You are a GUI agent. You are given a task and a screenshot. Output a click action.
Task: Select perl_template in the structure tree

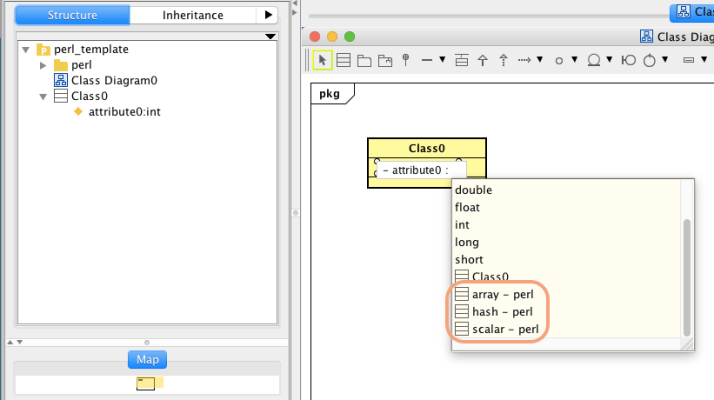[91, 49]
